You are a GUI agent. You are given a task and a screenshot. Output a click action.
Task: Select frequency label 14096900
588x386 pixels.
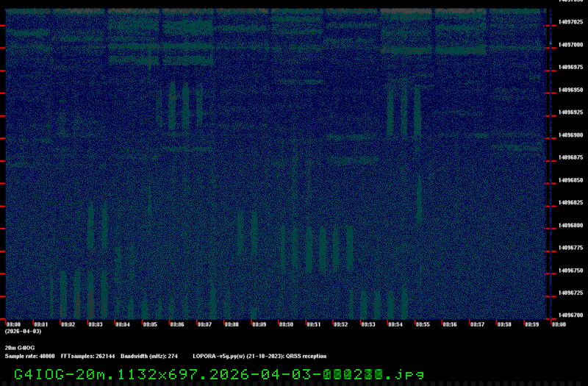click(570, 135)
